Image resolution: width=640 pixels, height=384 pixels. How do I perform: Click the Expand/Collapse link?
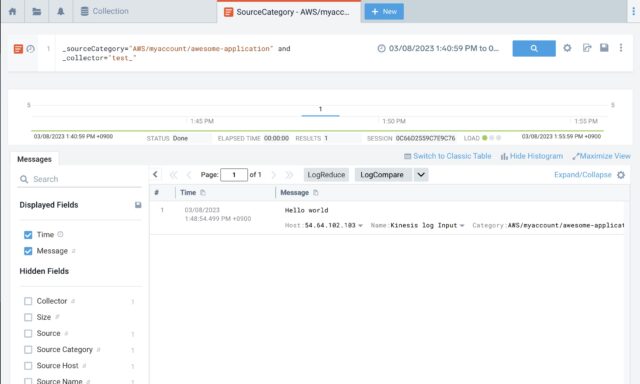(x=582, y=175)
